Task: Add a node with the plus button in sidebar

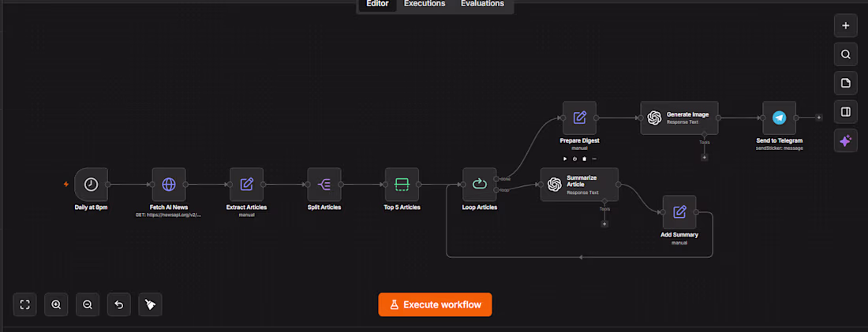Action: pos(845,25)
